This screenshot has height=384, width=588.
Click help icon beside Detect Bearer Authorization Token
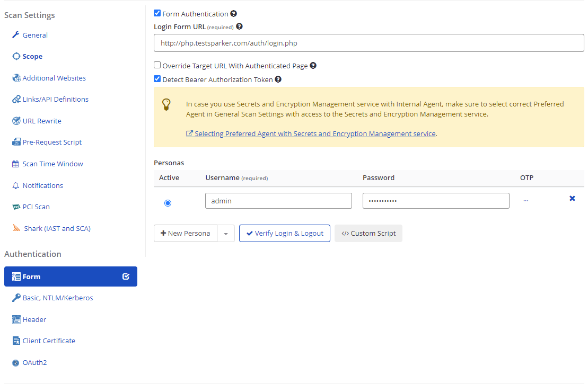pyautogui.click(x=278, y=79)
